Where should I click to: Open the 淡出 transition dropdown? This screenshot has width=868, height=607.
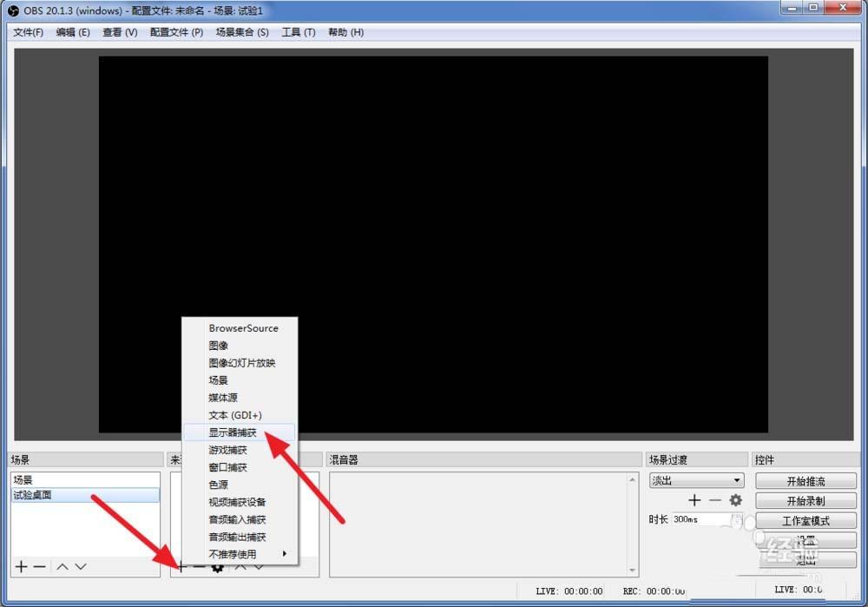(696, 479)
